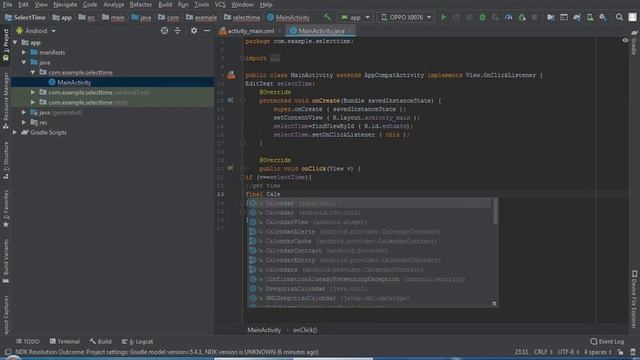The image size is (640, 360).
Task: Expand the java (generated) folder arrow
Action: pos(24,112)
